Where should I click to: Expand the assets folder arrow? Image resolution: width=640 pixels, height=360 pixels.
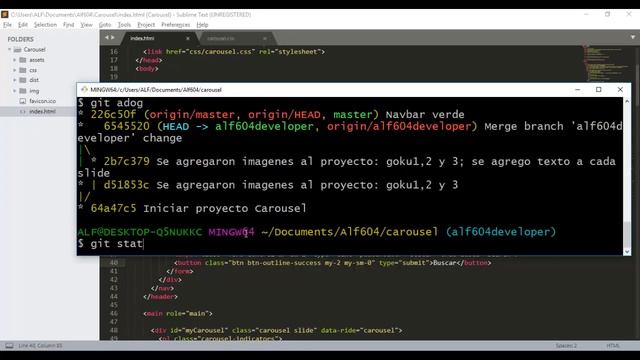coord(15,60)
